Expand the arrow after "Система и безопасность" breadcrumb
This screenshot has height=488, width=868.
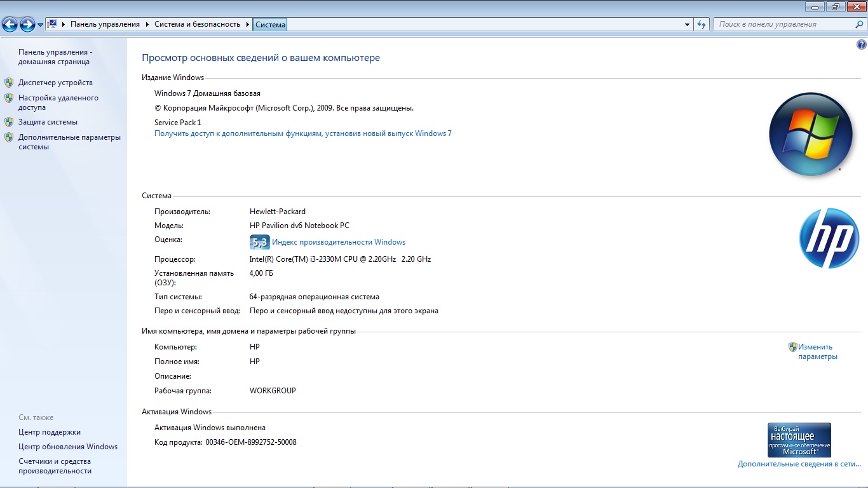[x=247, y=24]
